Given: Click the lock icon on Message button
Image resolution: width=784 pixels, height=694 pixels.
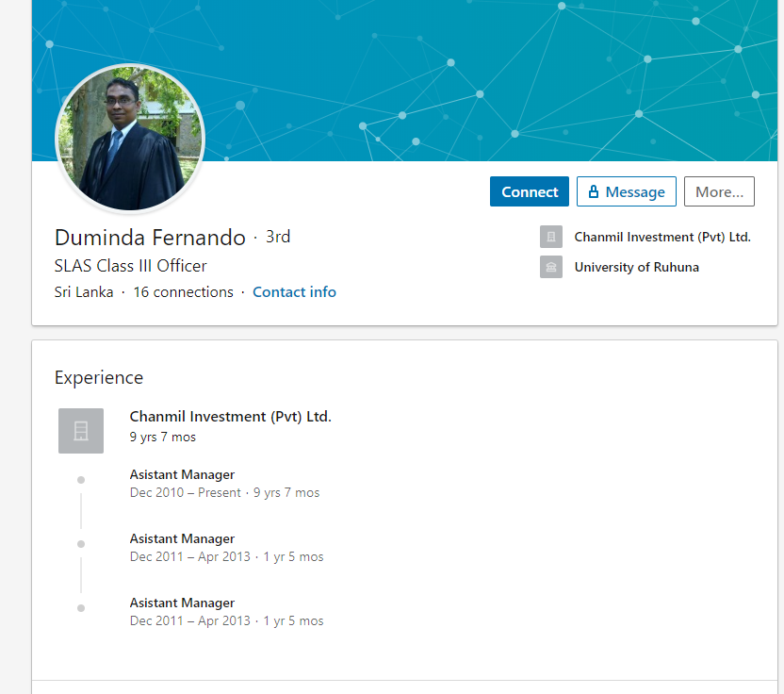Looking at the screenshot, I should pyautogui.click(x=593, y=191).
